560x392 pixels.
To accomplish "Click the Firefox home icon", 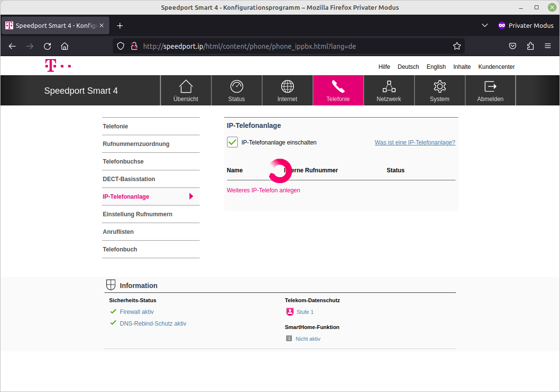I will [64, 46].
